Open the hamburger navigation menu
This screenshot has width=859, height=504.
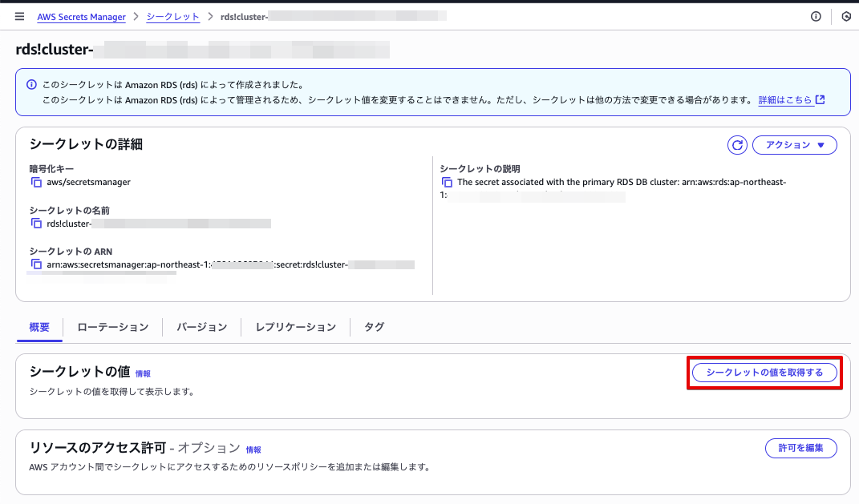point(20,16)
